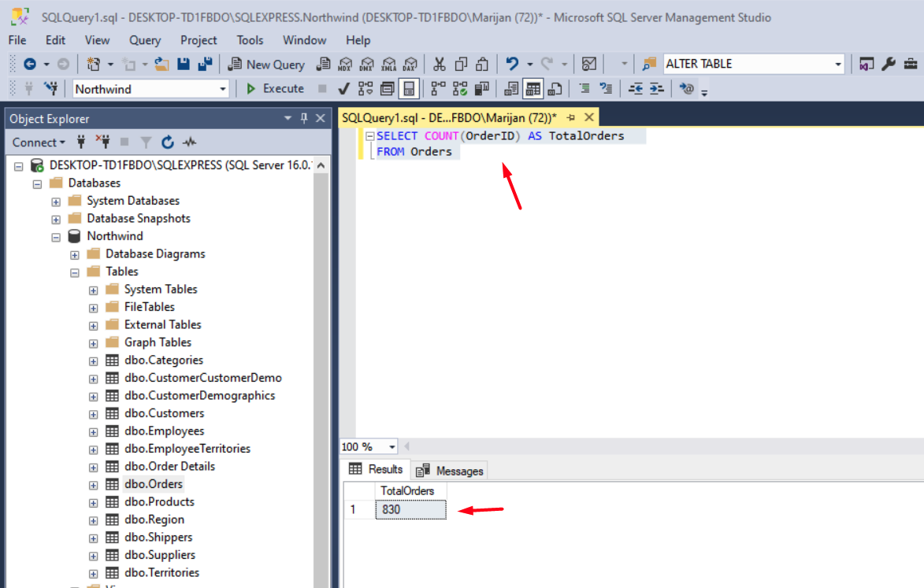This screenshot has width=924, height=588.
Task: Toggle Include Client Statistics
Action: click(x=481, y=89)
